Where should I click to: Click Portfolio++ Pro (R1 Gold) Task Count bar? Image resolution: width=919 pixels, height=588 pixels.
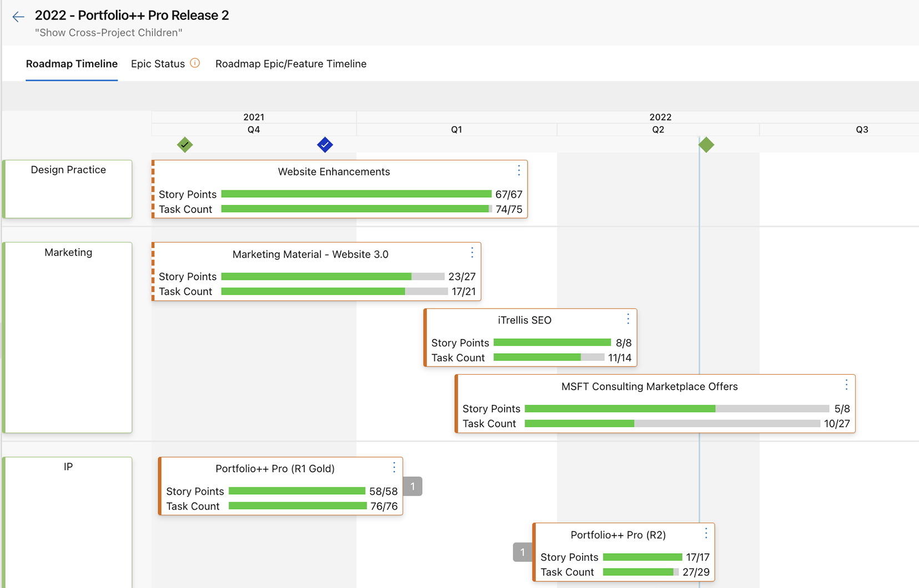click(x=298, y=506)
